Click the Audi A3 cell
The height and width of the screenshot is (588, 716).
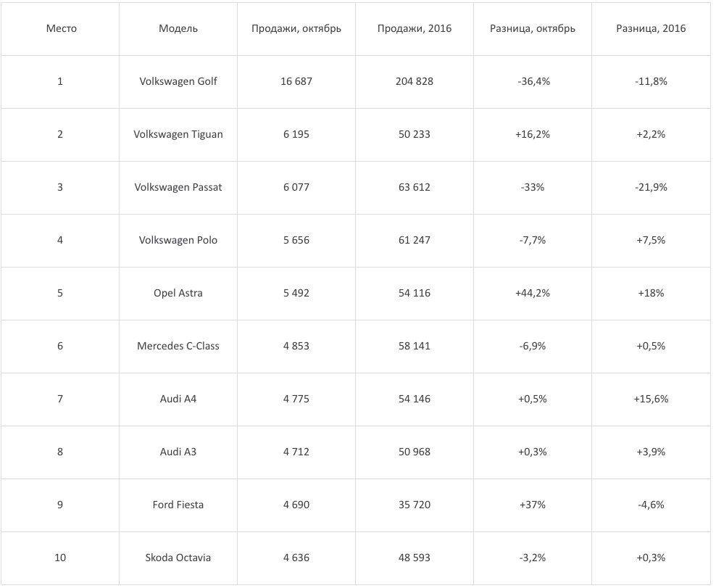pyautogui.click(x=178, y=452)
